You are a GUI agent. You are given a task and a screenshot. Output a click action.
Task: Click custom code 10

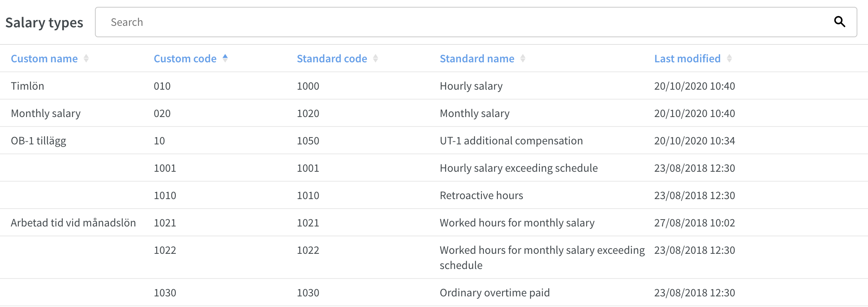[x=159, y=141]
